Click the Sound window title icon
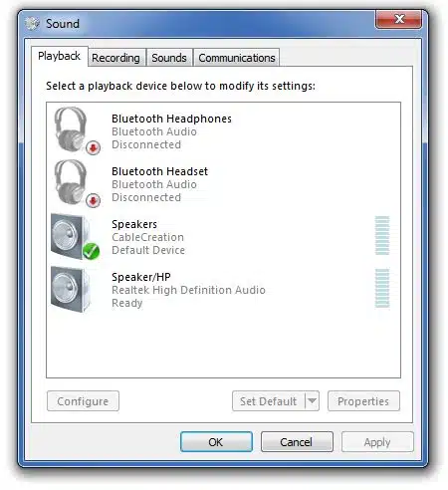448x490 pixels. click(x=32, y=24)
